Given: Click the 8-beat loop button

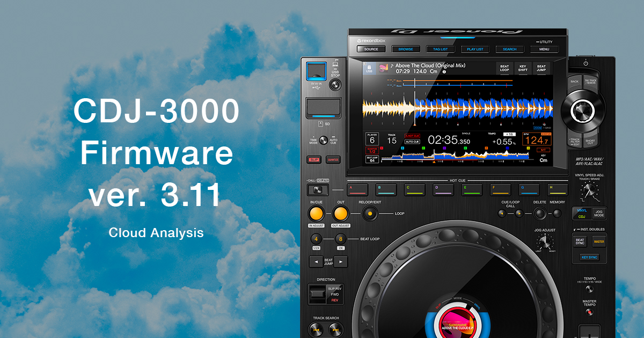Looking at the screenshot, I should click(340, 239).
